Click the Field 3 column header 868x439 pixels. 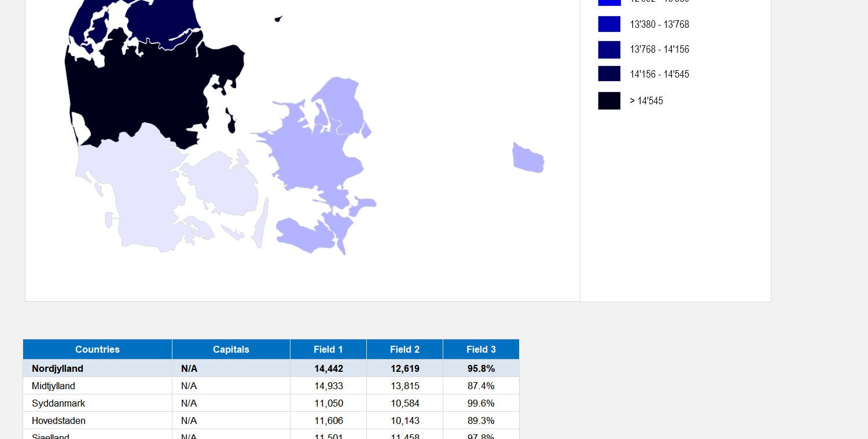click(481, 349)
